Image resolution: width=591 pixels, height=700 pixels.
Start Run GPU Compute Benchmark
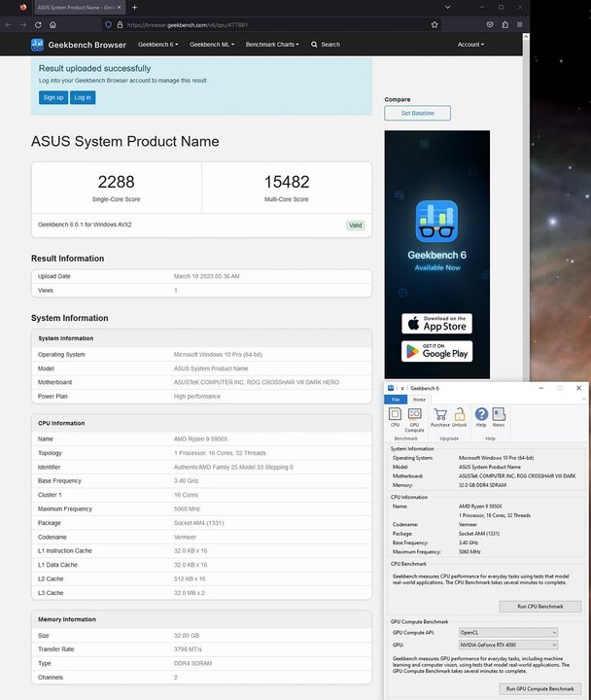click(539, 688)
